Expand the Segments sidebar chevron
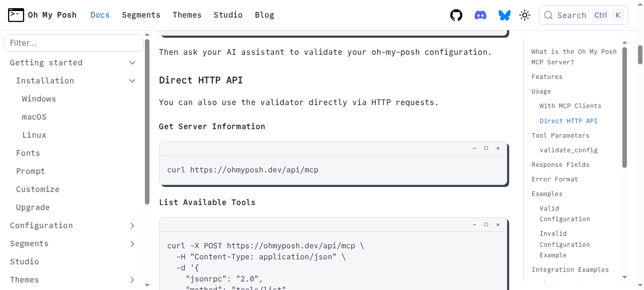644x290 pixels. (132, 244)
